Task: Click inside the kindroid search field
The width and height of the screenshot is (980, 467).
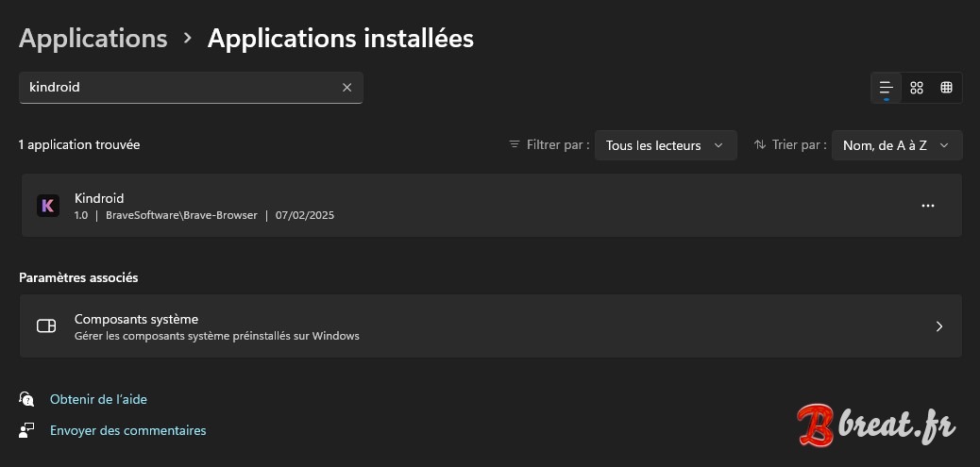Action: coord(192,88)
